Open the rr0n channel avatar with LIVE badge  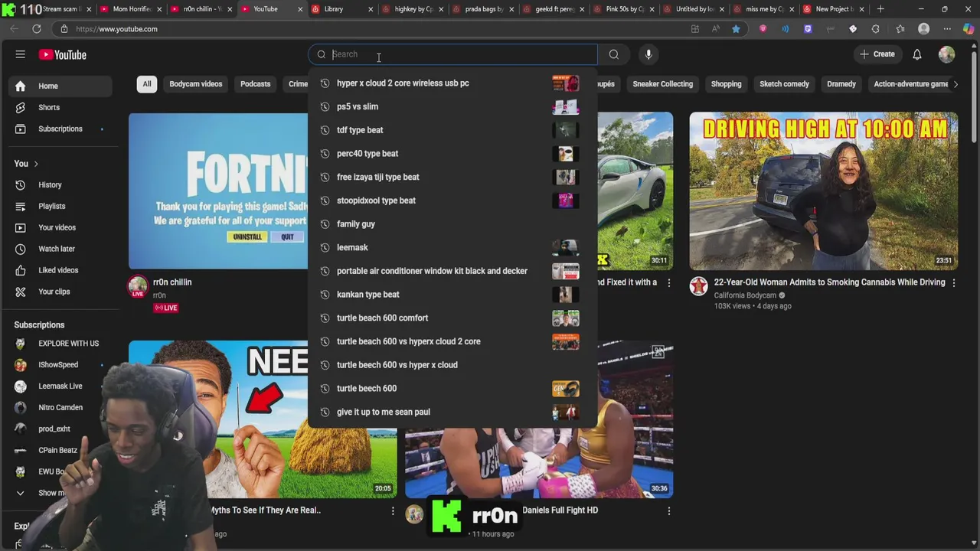[138, 287]
